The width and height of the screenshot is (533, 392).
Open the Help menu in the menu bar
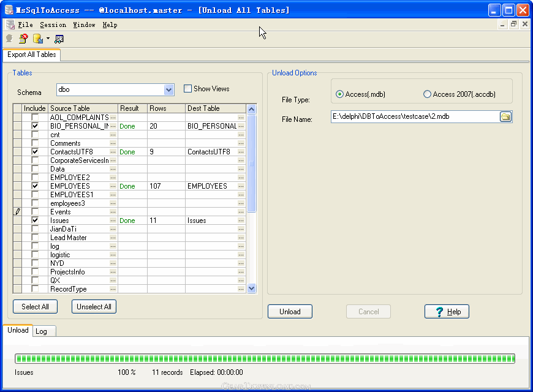110,25
